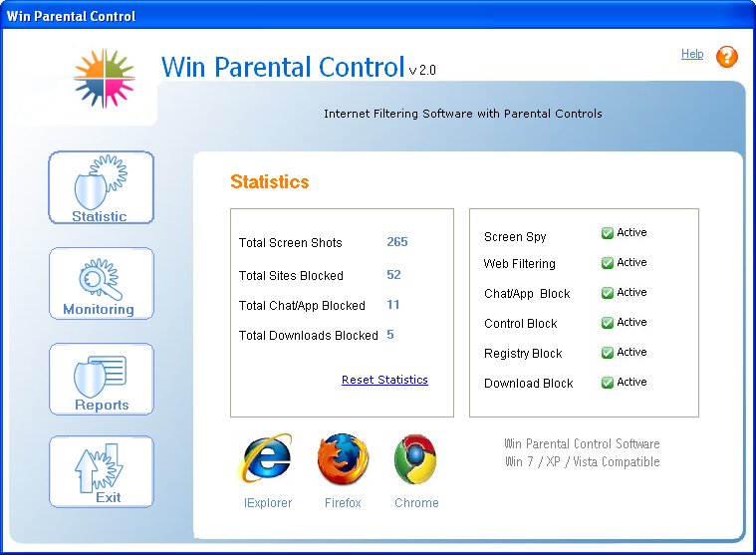Click the orange question mark help icon
The width and height of the screenshot is (756, 555).
point(727,57)
